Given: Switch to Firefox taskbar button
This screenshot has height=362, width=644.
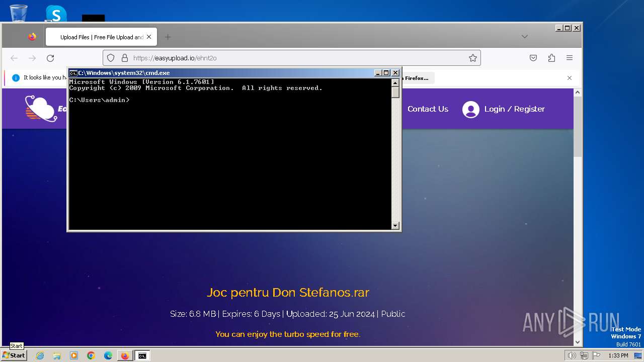Looking at the screenshot, I should [x=125, y=355].
